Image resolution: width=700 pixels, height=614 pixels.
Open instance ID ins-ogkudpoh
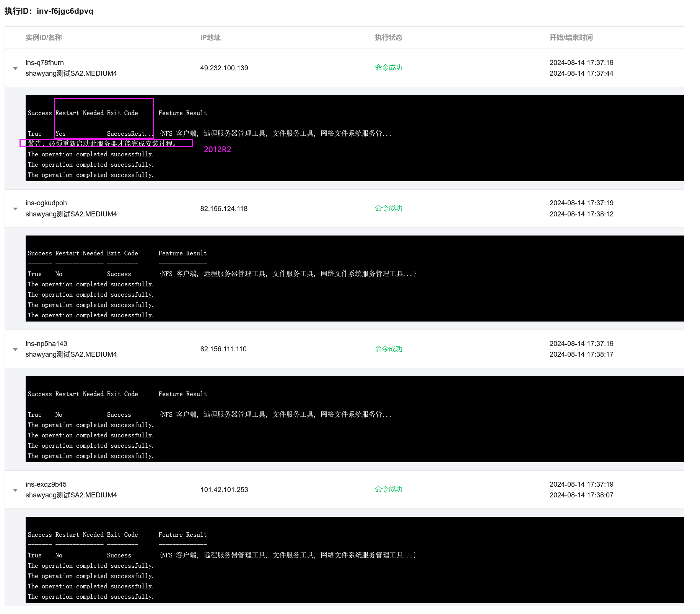click(46, 203)
